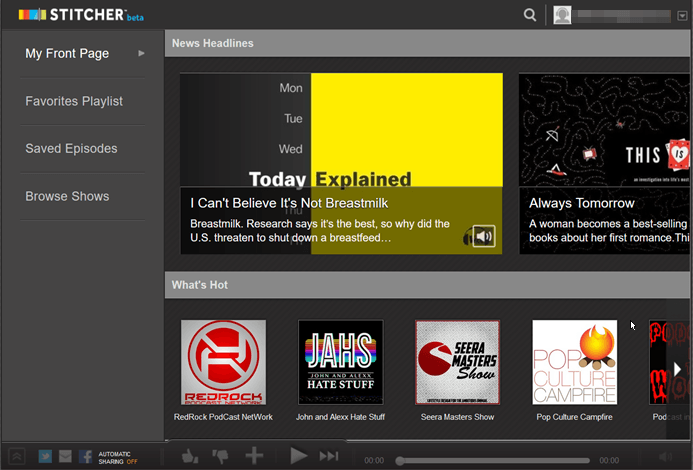
Task: Share via Twitter icon
Action: coord(45,456)
